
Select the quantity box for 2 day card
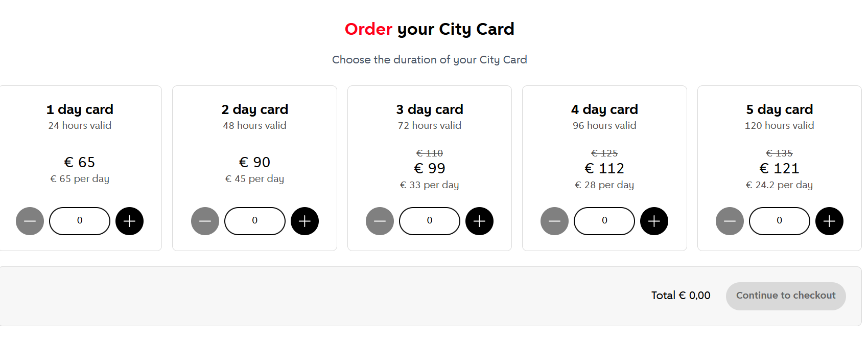(x=254, y=221)
